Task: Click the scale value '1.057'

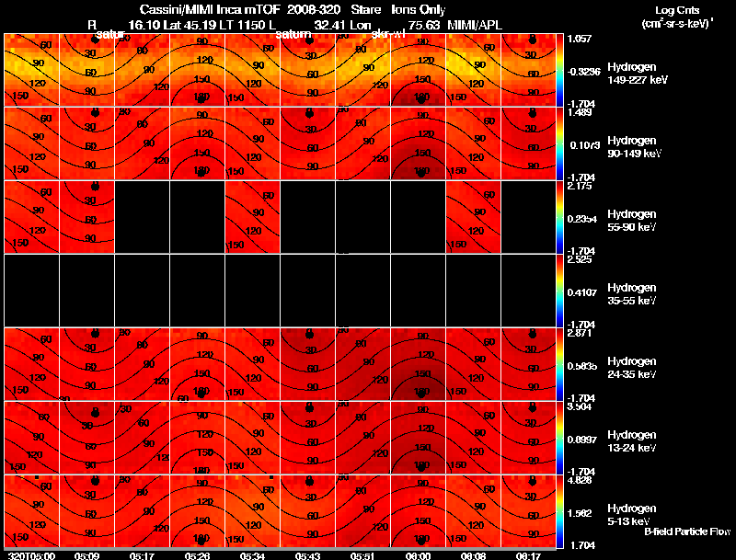Action: click(x=580, y=39)
